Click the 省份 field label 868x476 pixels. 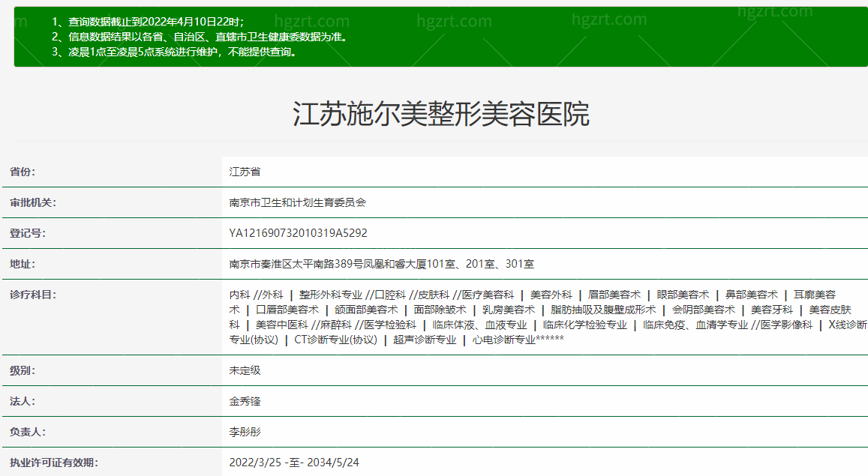(x=23, y=172)
